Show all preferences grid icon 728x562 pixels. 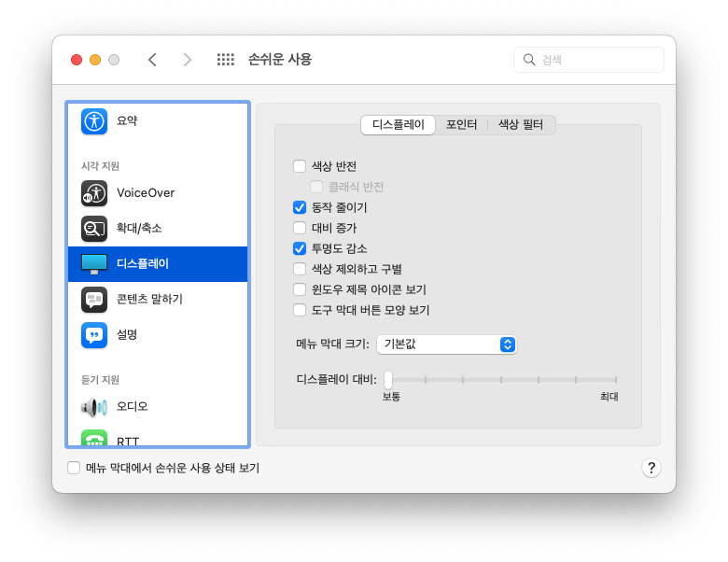point(226,60)
